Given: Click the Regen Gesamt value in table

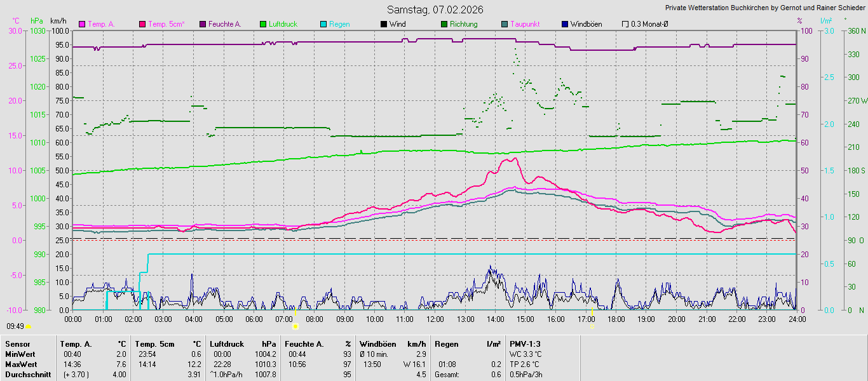Looking at the screenshot, I should pos(495,374).
